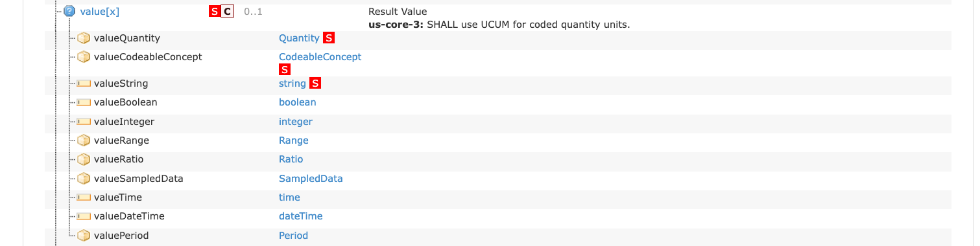The width and height of the screenshot is (980, 246).
Task: Select the valueRatio tree row
Action: click(498, 159)
